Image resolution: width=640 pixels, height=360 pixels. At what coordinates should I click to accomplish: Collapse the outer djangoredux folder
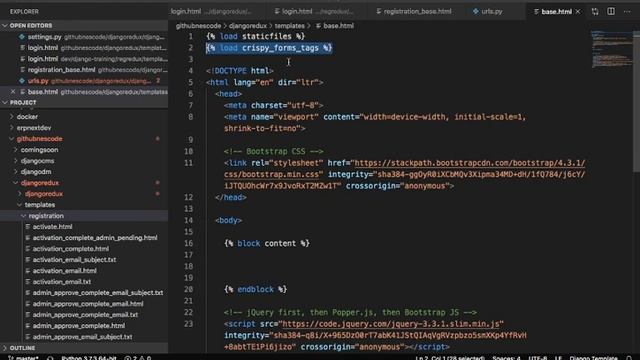tap(40, 183)
